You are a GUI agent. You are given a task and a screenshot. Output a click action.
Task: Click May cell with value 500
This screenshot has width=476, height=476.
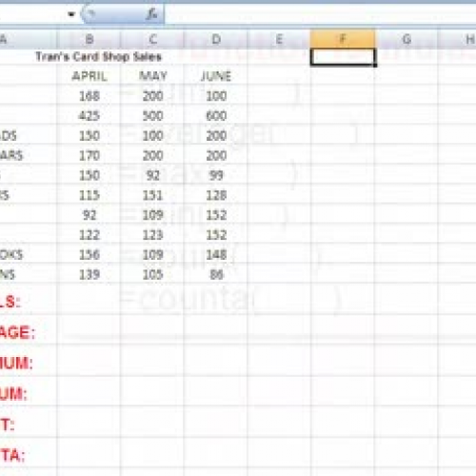click(152, 116)
